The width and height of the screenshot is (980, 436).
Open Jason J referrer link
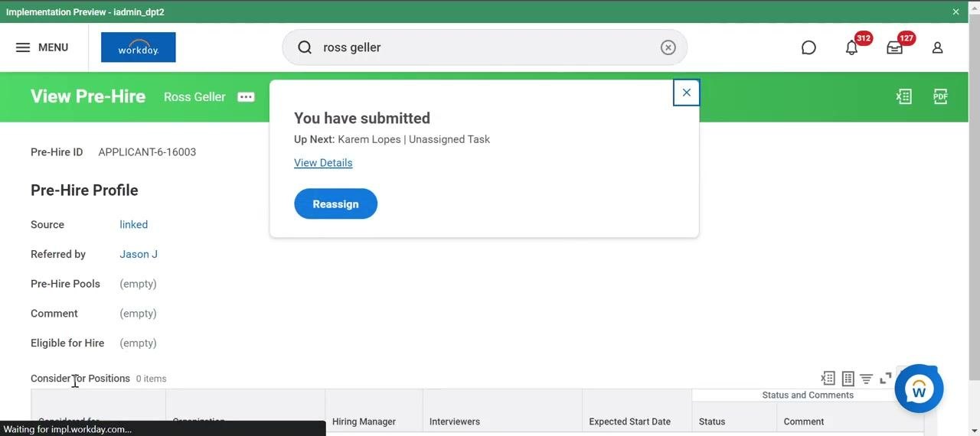click(x=139, y=255)
